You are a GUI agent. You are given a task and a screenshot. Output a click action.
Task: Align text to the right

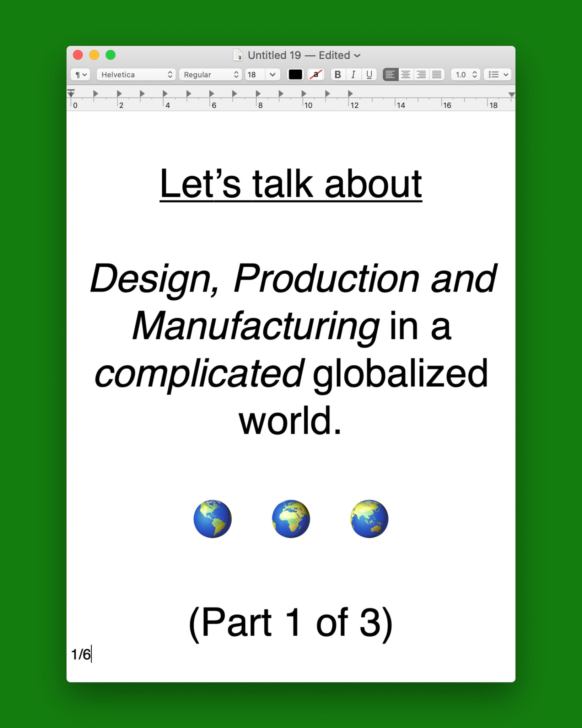[421, 75]
